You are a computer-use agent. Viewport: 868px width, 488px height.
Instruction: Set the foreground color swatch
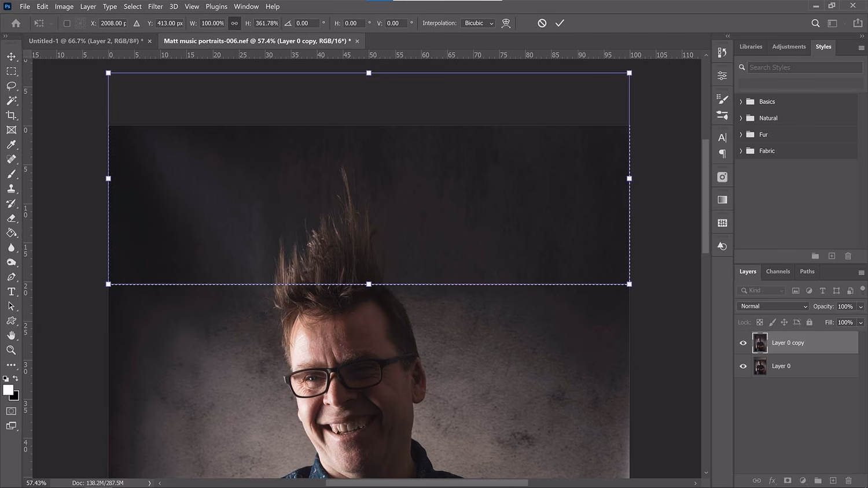(x=8, y=391)
